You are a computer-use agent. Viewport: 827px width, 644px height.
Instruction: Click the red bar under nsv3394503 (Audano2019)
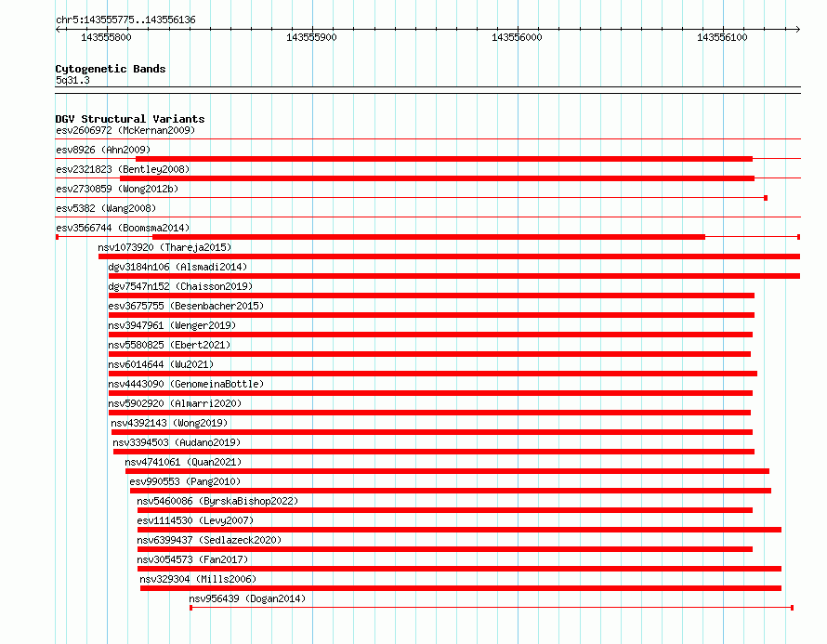(x=434, y=452)
